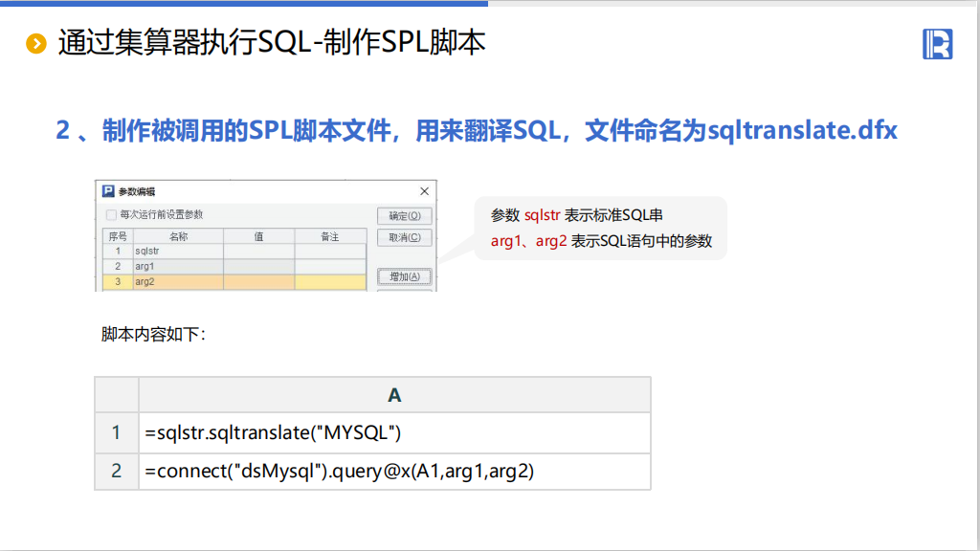
Task: Select script row header 2
Action: click(x=116, y=471)
